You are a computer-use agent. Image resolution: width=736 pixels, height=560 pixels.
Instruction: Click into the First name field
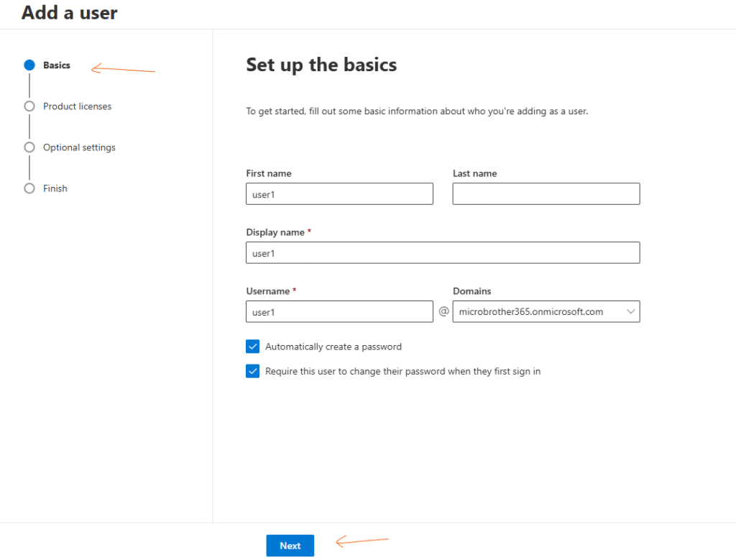point(339,194)
